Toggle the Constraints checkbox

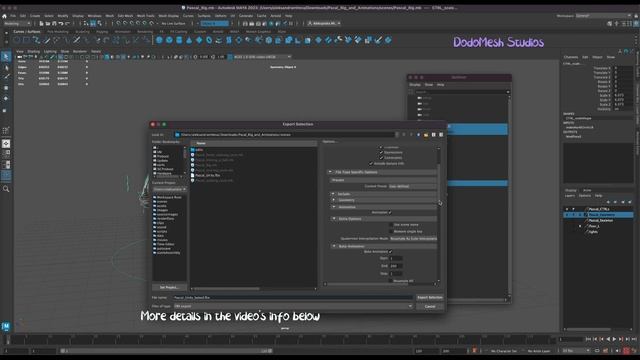[x=381, y=158]
